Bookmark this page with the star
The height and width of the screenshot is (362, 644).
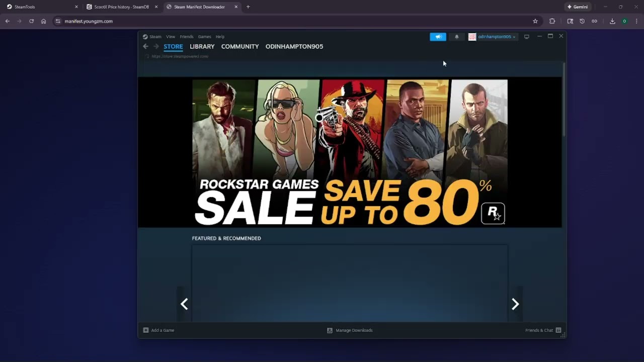[535, 21]
